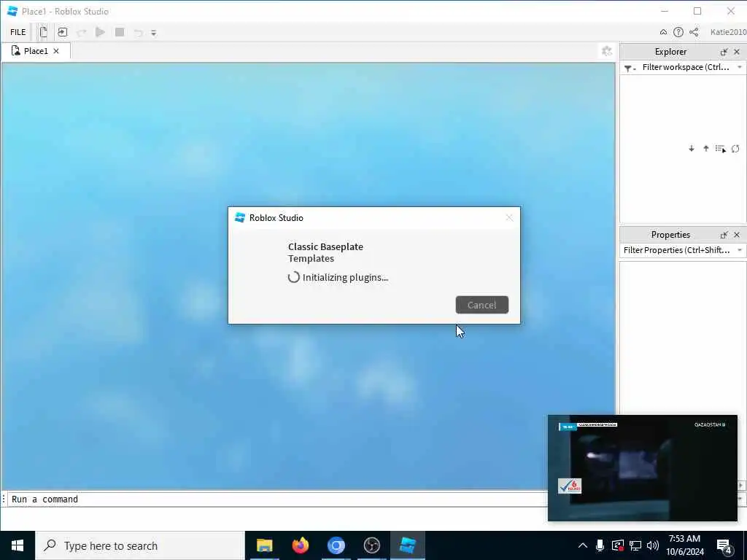Click the microphone tray icon
This screenshot has height=560, width=747.
(x=600, y=545)
